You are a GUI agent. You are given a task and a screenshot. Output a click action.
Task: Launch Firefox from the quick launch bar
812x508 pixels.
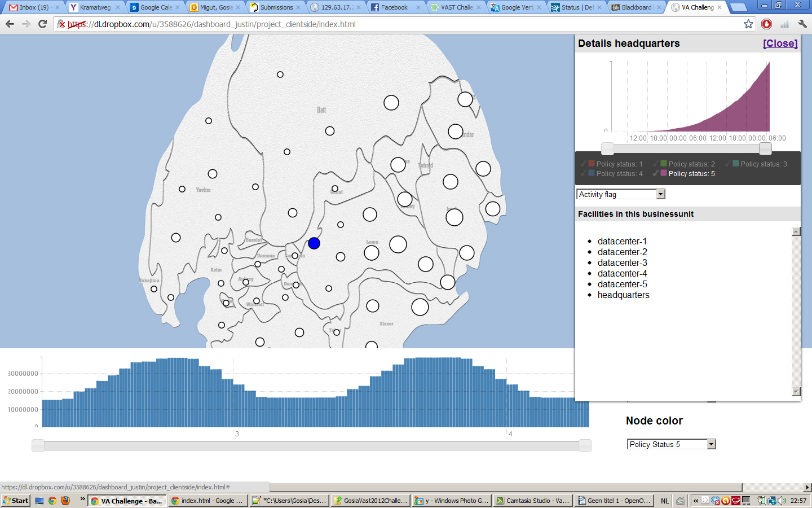point(65,501)
